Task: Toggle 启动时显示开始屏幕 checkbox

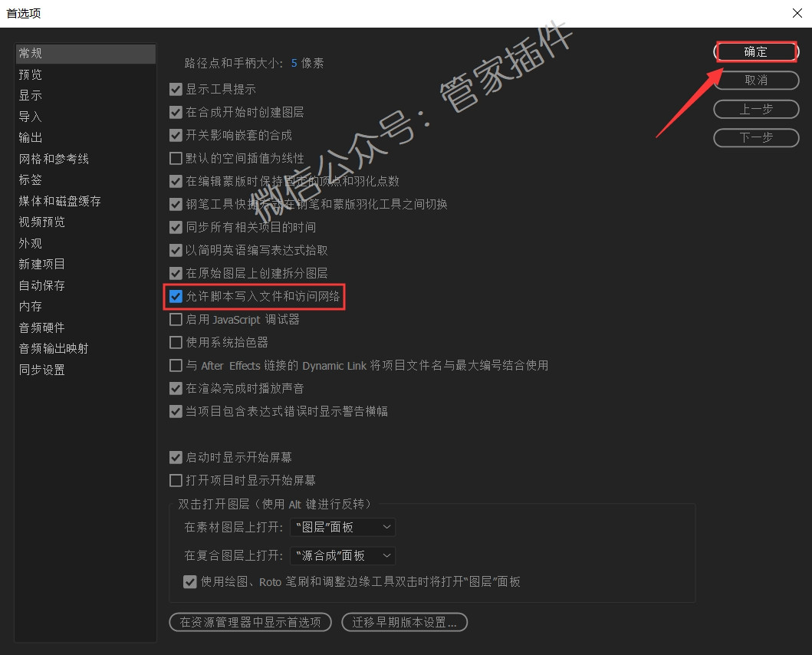Action: [x=176, y=457]
